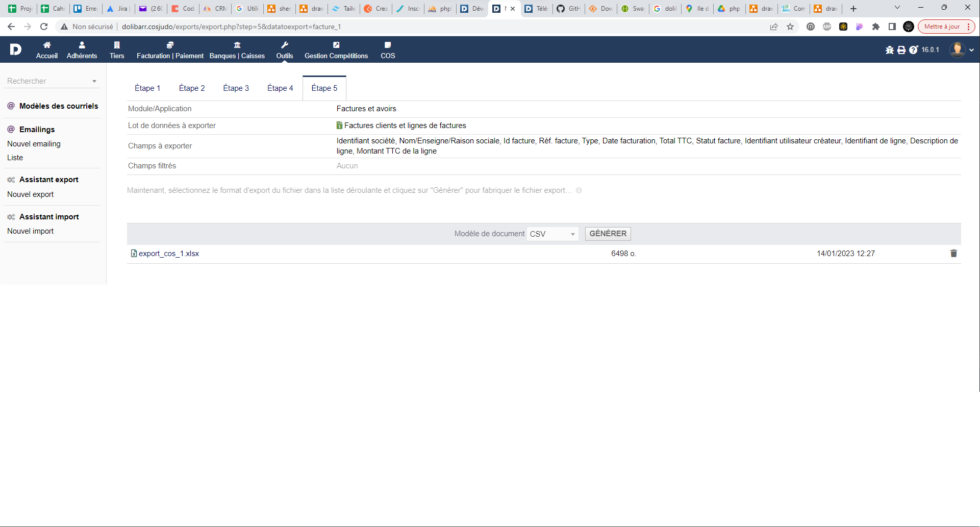The width and height of the screenshot is (980, 527).
Task: Switch to the Jira browser tab
Action: [x=118, y=9]
